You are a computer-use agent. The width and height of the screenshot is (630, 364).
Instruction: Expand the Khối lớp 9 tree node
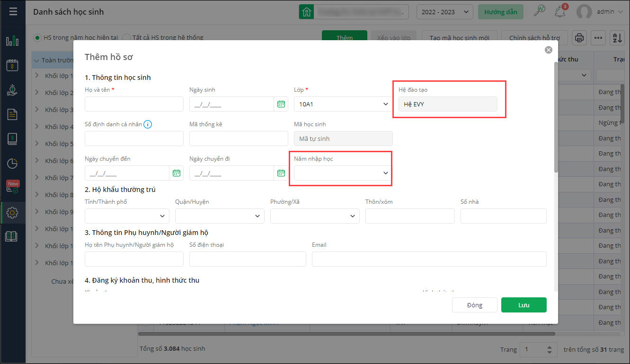click(37, 212)
